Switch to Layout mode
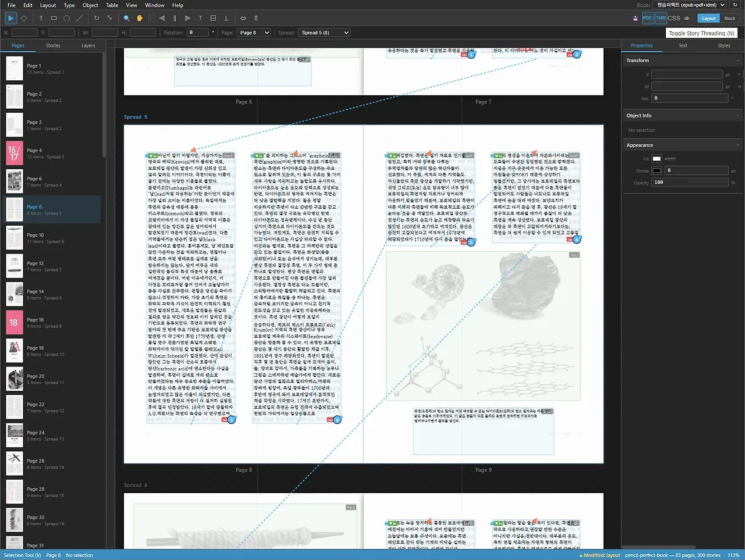The height and width of the screenshot is (560, 745). point(709,18)
